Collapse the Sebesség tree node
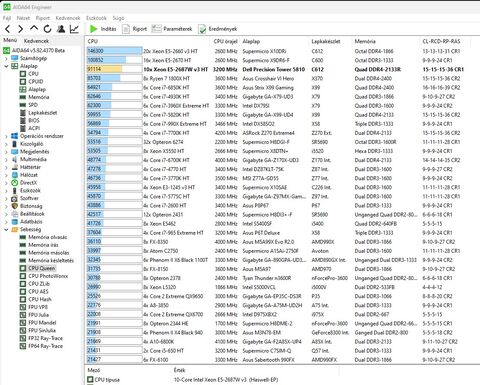Viewport: 480px width, 385px height. (6, 229)
